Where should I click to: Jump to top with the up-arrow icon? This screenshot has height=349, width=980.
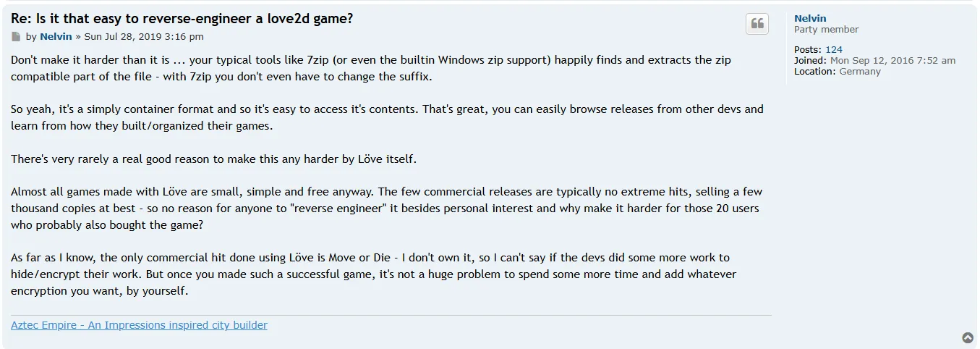point(967,337)
